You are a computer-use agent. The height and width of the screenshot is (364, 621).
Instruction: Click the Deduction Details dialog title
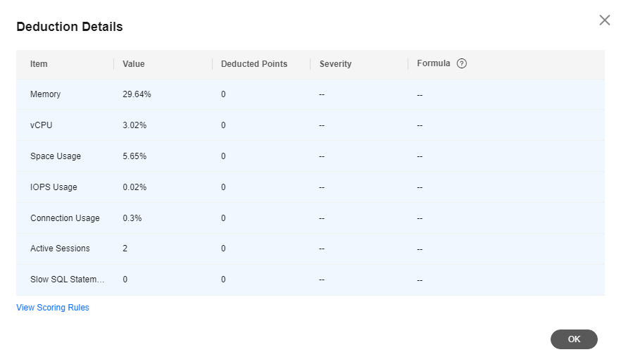[70, 27]
